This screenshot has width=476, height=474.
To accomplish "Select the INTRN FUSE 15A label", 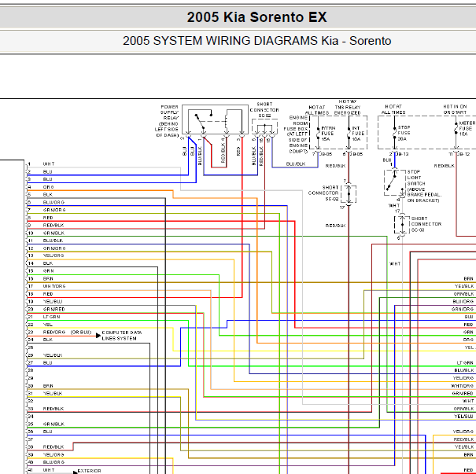I will (x=328, y=134).
